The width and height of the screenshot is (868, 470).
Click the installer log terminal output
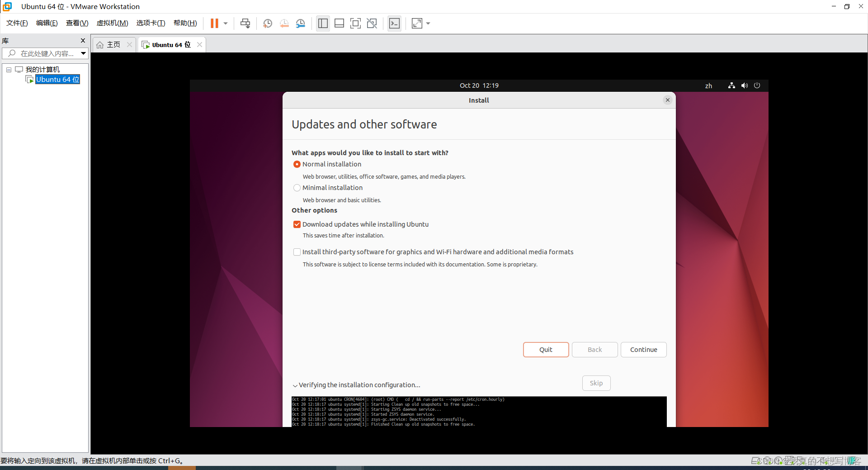click(479, 412)
